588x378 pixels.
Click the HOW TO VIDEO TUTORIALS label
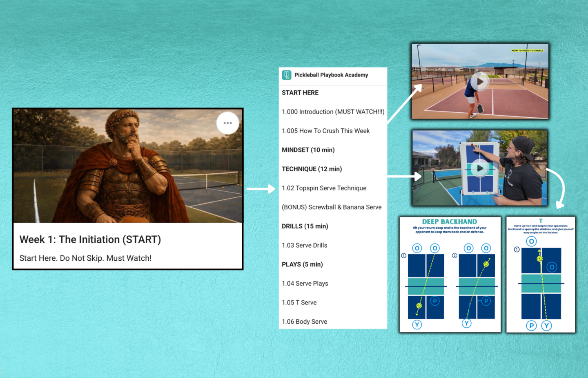coord(527,51)
